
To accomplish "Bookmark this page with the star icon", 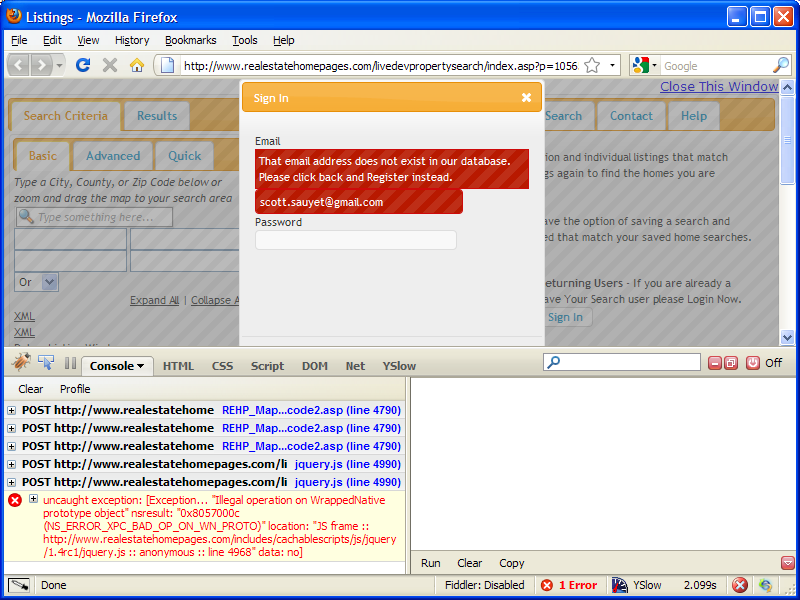I will [592, 65].
